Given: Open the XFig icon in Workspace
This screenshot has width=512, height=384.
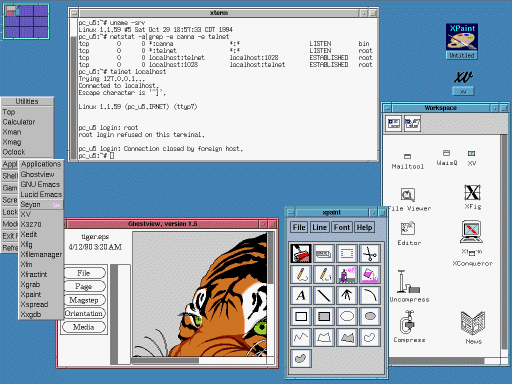Looking at the screenshot, I should coord(472,196).
